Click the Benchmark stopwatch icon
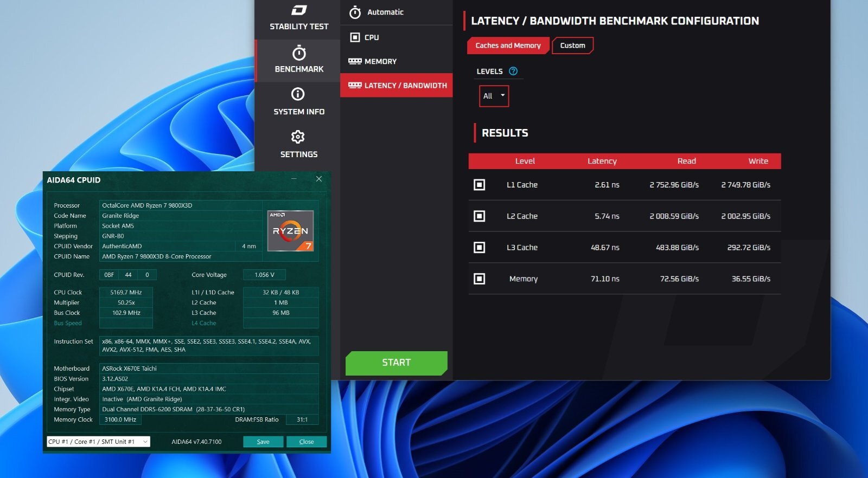868x478 pixels. 299,53
